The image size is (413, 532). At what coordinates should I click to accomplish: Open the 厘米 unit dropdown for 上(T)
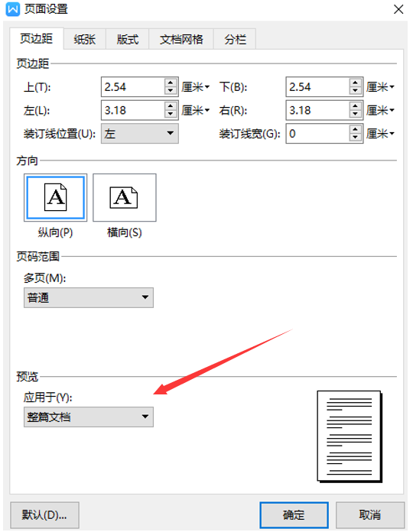click(196, 87)
